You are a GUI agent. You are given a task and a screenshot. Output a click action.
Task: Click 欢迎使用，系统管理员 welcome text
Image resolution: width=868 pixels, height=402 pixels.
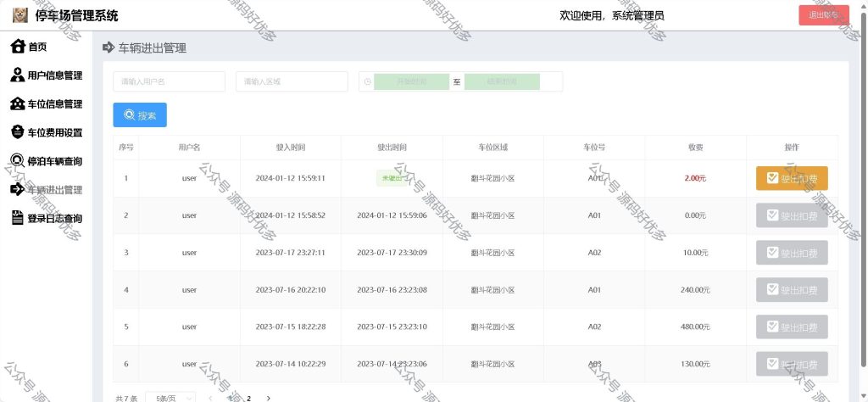click(x=612, y=15)
